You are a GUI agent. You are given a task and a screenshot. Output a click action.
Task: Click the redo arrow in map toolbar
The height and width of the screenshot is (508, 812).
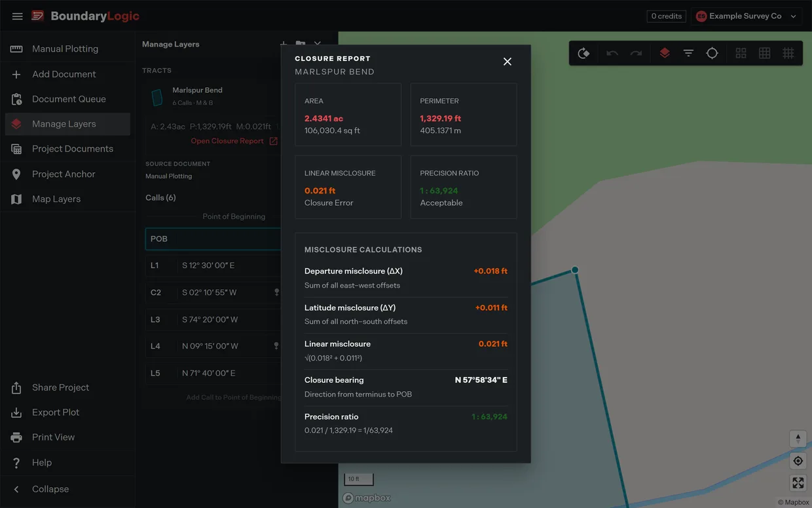636,53
